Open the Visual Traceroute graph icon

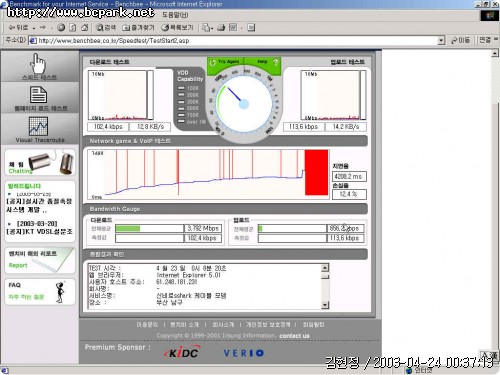click(x=38, y=126)
